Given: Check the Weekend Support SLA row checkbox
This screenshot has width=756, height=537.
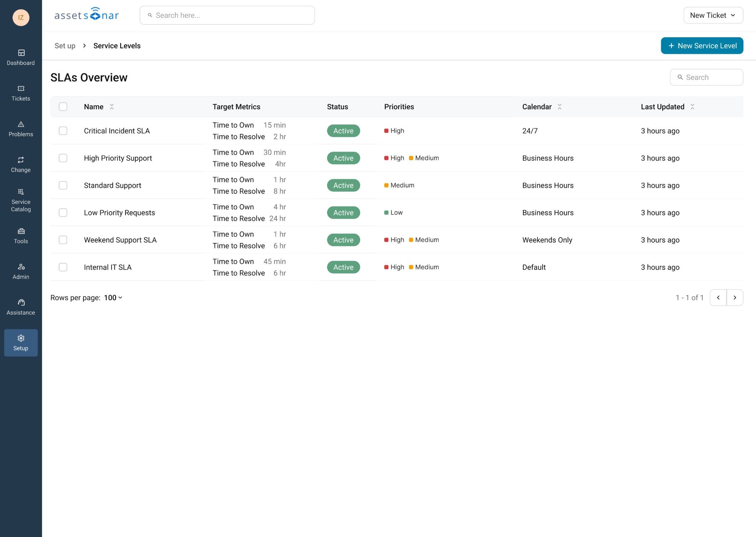Looking at the screenshot, I should click(63, 240).
